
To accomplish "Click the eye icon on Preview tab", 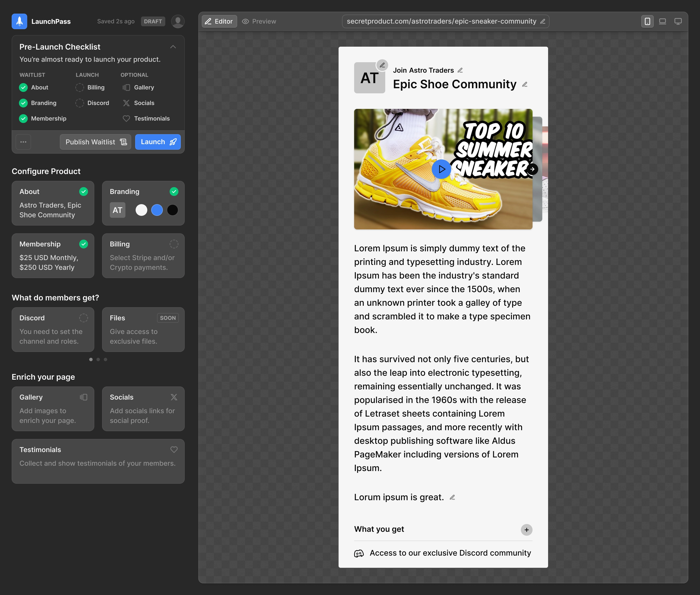I will [x=245, y=21].
